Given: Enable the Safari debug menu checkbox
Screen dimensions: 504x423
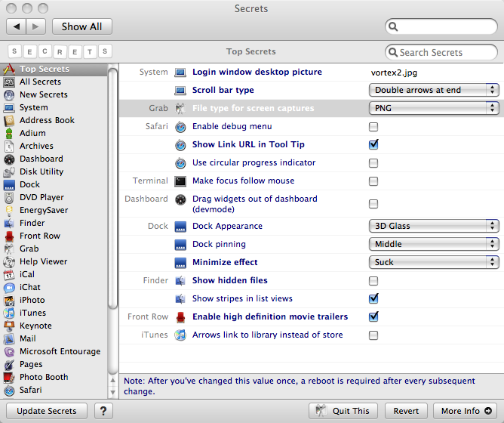Looking at the screenshot, I should tap(373, 126).
